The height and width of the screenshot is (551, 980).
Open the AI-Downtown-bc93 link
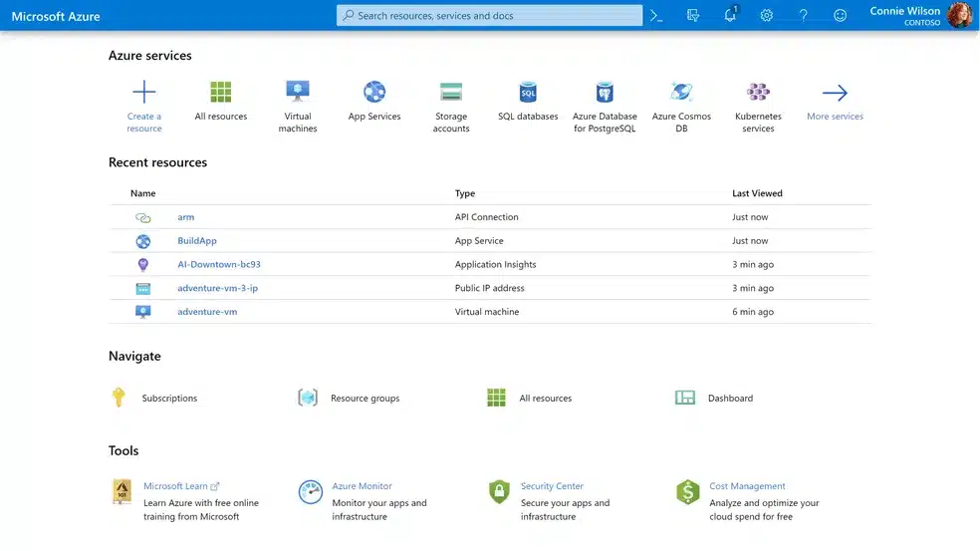[219, 265]
